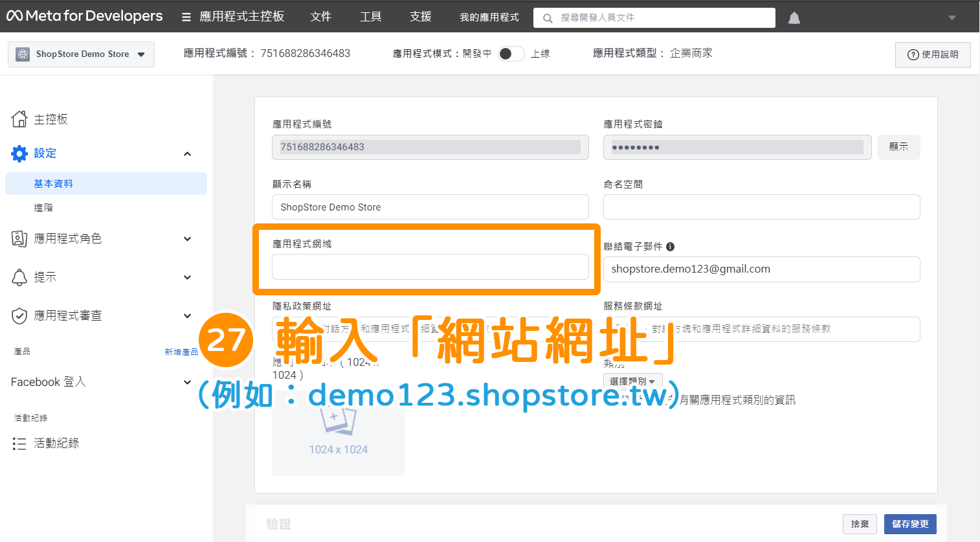Viewport: 980px width, 542px height.
Task: Click 顯示 to reveal the app secret
Action: click(x=899, y=147)
